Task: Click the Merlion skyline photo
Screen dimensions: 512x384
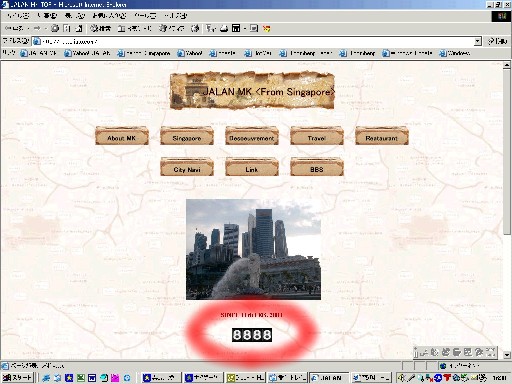Action: 253,249
